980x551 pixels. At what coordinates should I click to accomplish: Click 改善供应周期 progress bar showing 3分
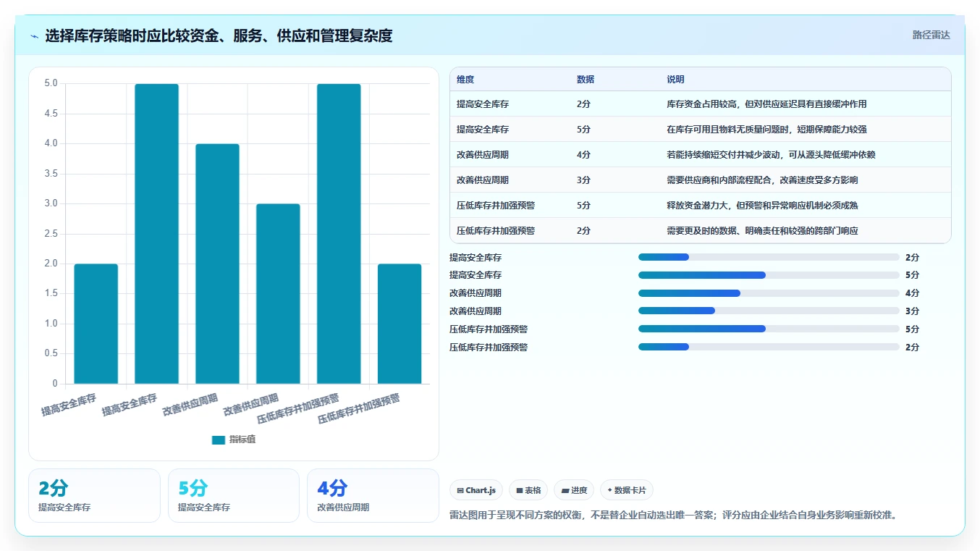tap(769, 311)
